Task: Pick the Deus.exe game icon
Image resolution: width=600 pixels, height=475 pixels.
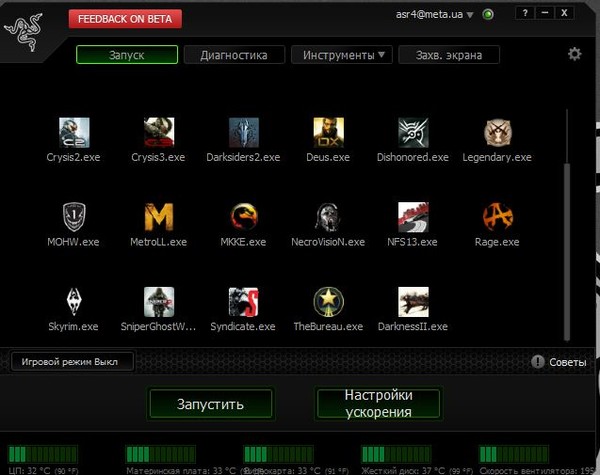Action: 328,132
